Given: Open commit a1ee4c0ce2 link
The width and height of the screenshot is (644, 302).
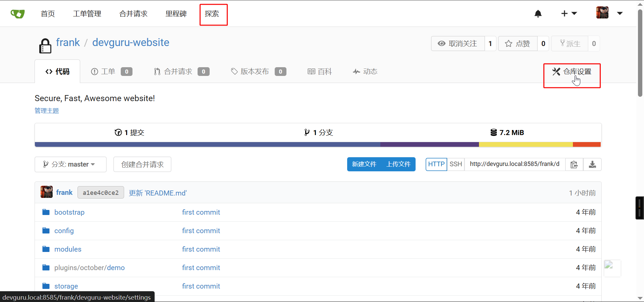Looking at the screenshot, I should [101, 193].
